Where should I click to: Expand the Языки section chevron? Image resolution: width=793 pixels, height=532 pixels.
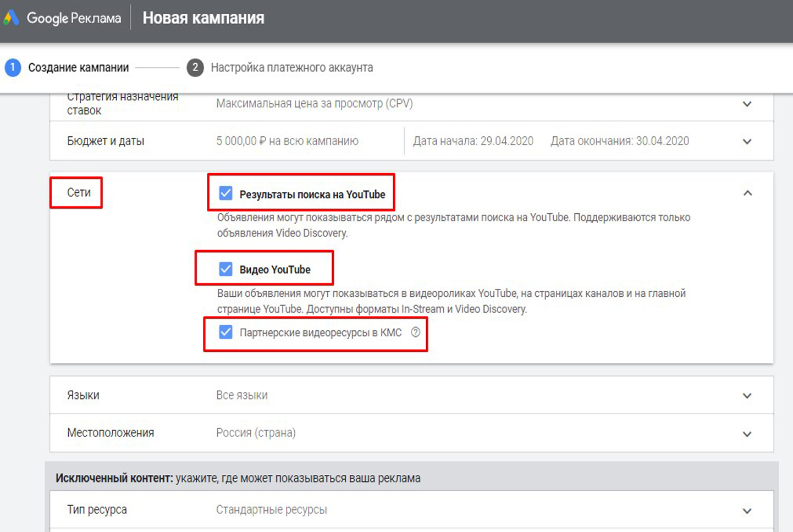click(747, 396)
